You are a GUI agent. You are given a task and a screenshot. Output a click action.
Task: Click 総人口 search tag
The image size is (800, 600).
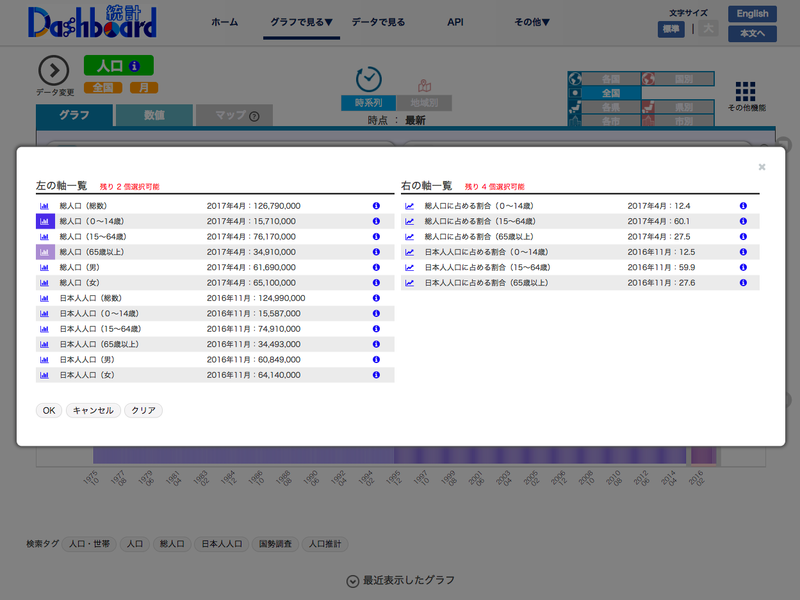click(172, 544)
